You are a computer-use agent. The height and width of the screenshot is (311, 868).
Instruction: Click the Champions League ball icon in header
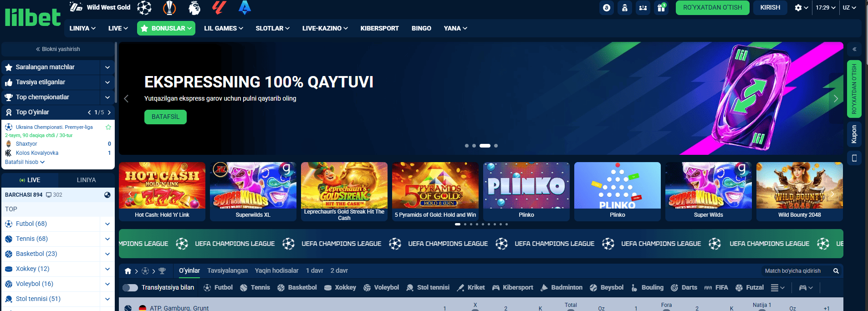click(x=144, y=7)
